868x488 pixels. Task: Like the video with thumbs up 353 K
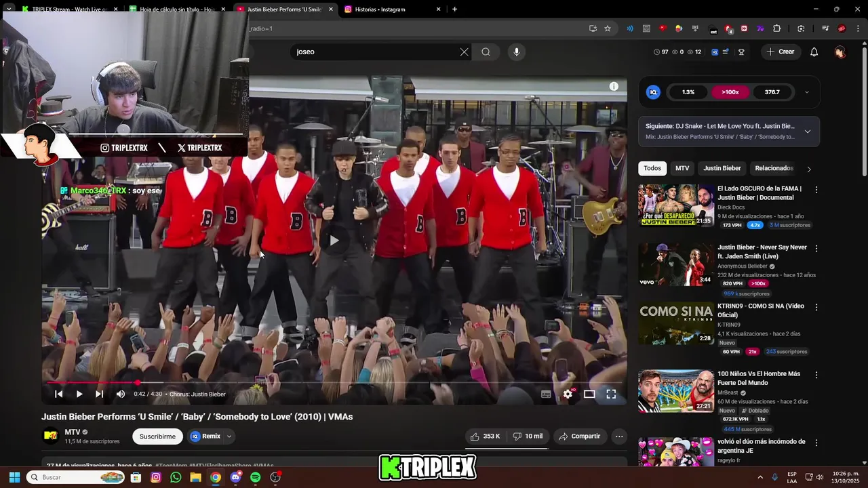(485, 436)
